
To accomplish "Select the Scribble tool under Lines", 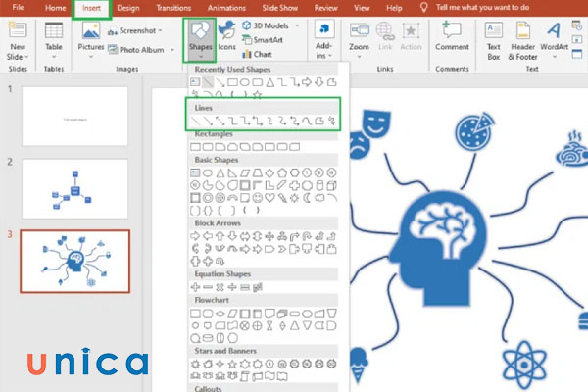I will coord(331,121).
